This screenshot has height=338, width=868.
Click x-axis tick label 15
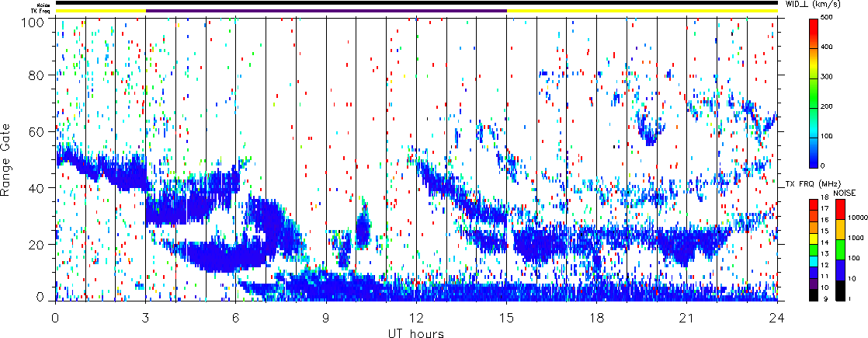tap(506, 317)
